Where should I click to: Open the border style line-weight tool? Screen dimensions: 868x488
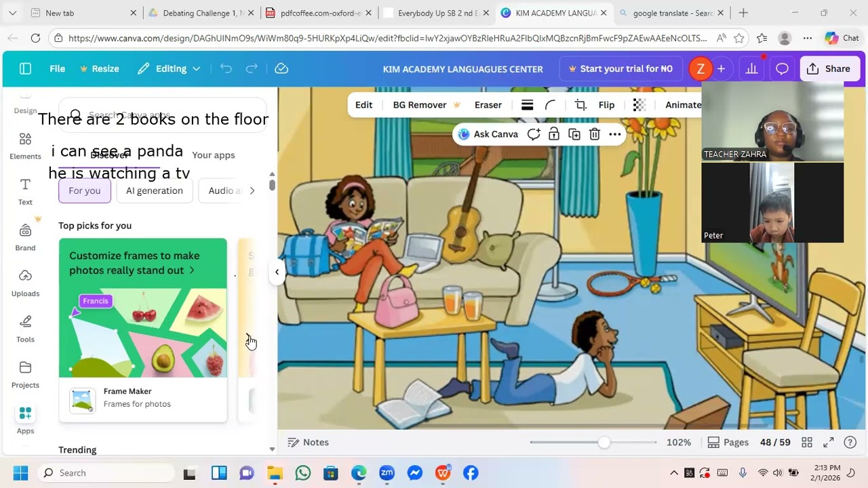point(527,105)
